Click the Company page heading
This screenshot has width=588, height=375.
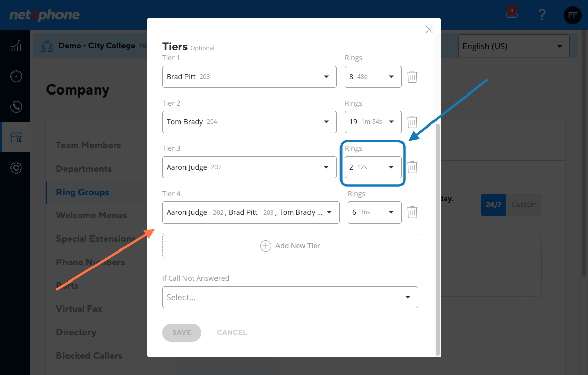[78, 90]
